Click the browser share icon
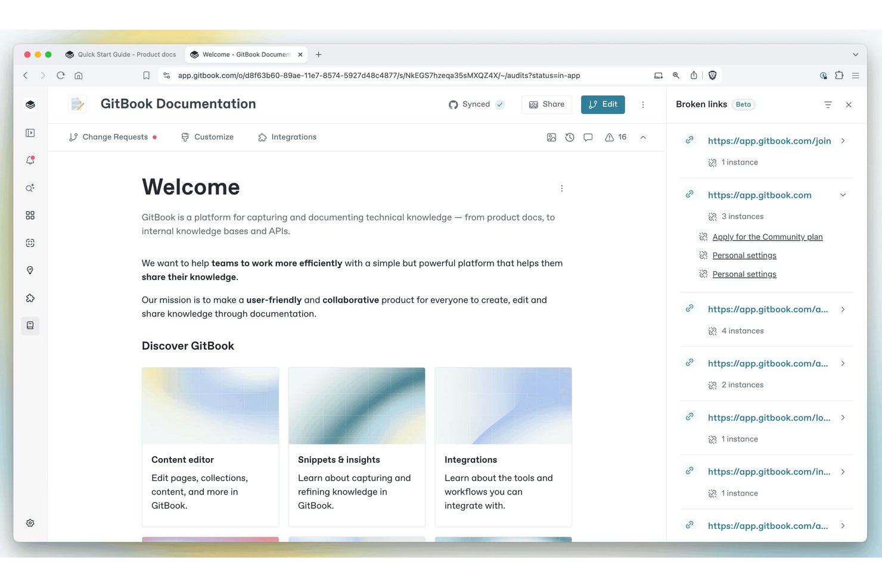882x588 pixels. click(694, 75)
